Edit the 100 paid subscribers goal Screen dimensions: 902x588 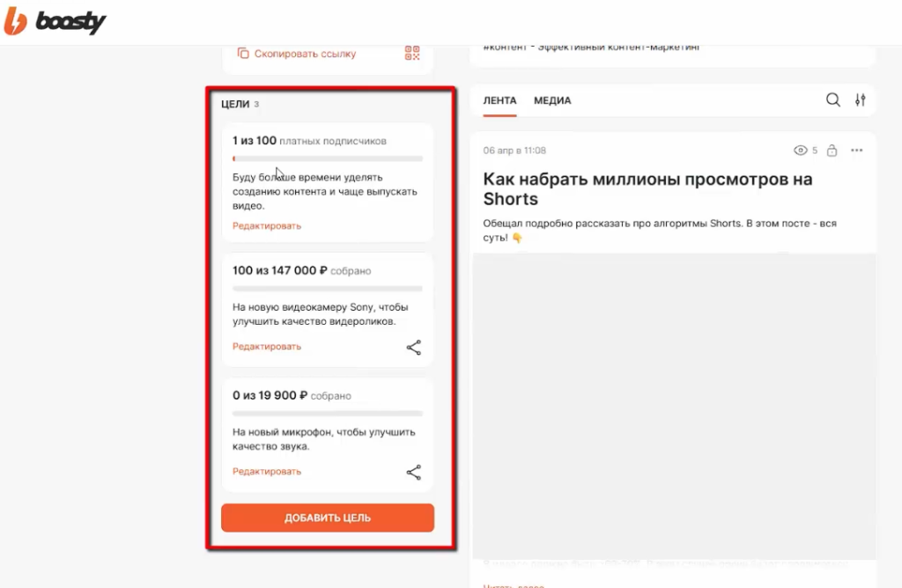(267, 226)
